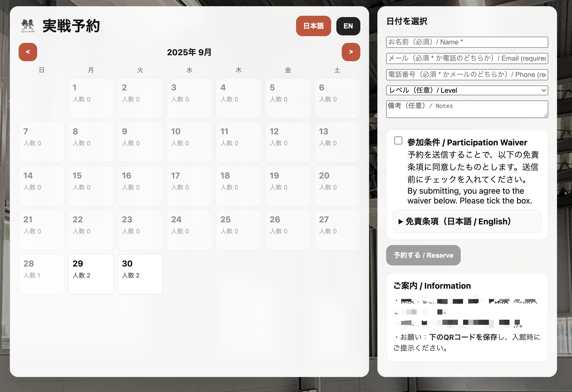Click the September 20 day cell
This screenshot has height=392, width=572.
tap(337, 186)
